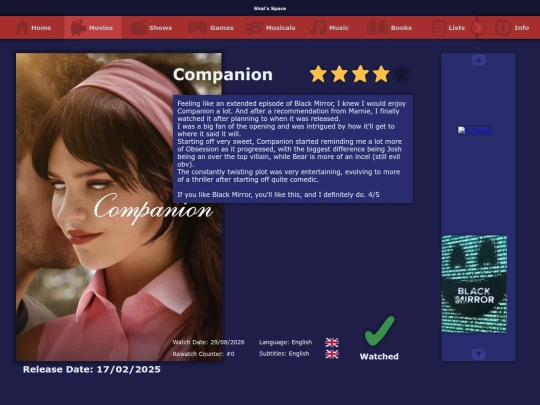Image resolution: width=540 pixels, height=405 pixels.
Task: Click the UK flag next to Subtitles
Action: pos(332,354)
